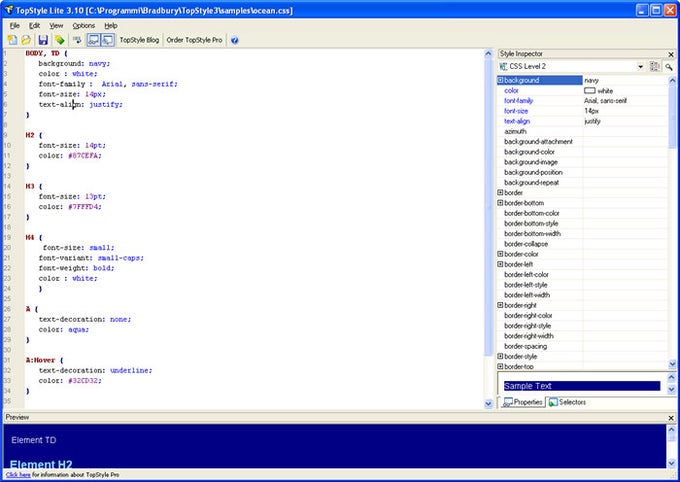Open the View menu
This screenshot has width=680, height=482.
56,26
